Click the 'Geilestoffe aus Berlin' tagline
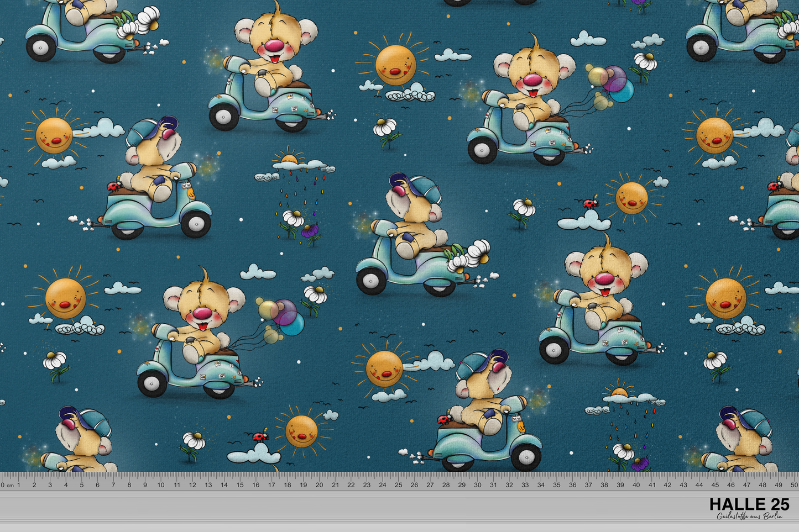 (x=749, y=517)
